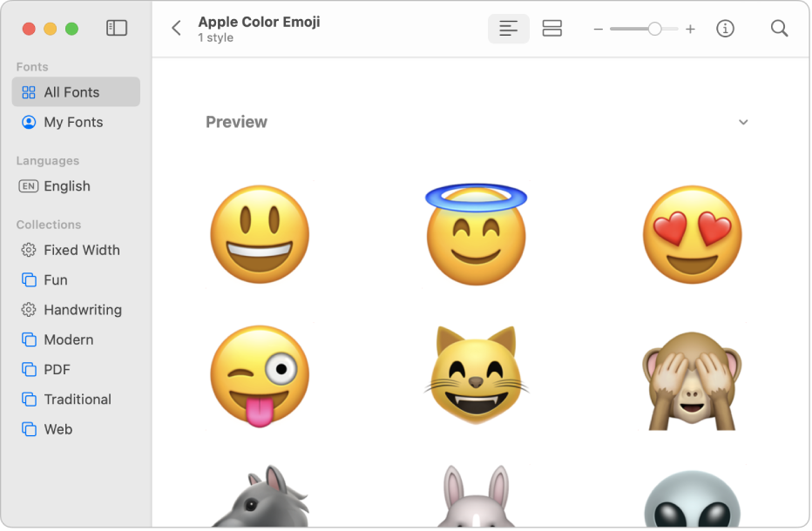Click the gear icon beside Fixed Width
The width and height of the screenshot is (812, 531).
29,250
